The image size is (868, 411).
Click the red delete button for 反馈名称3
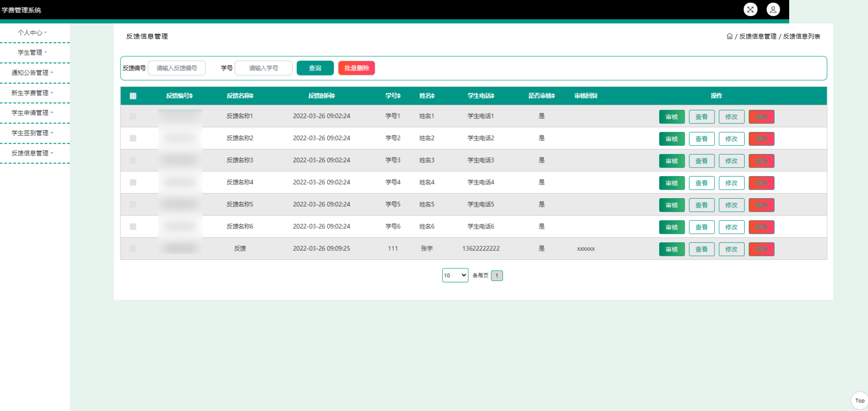click(x=761, y=161)
